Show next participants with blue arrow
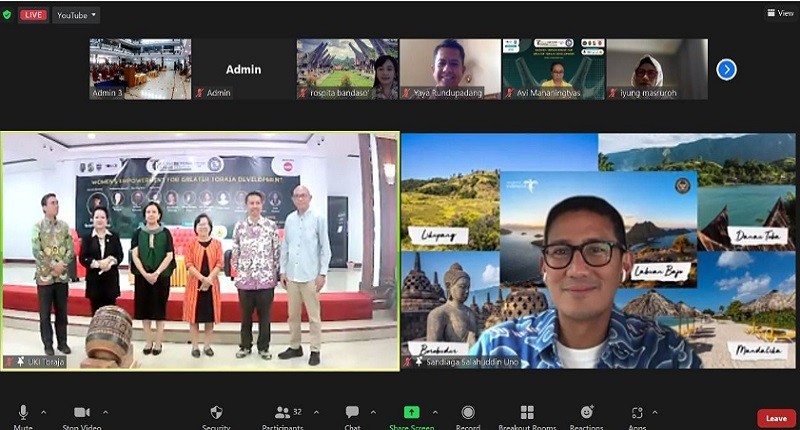800x430 pixels. point(727,69)
